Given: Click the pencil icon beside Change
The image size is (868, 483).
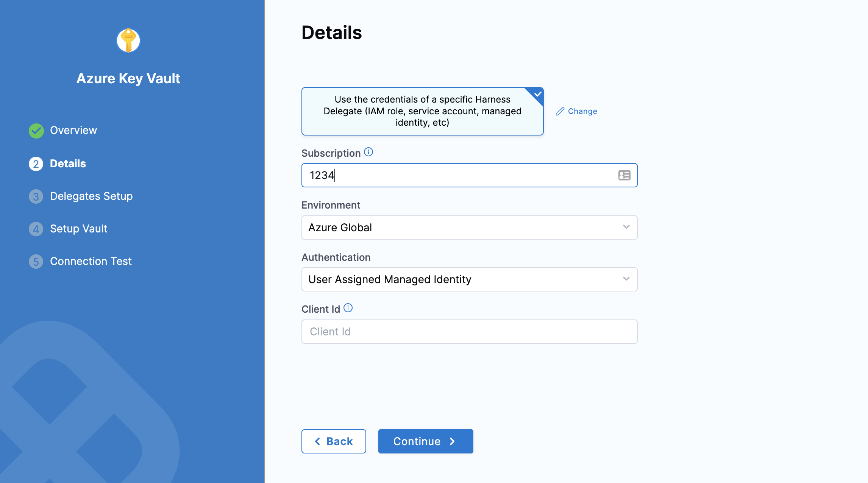Looking at the screenshot, I should pos(560,111).
